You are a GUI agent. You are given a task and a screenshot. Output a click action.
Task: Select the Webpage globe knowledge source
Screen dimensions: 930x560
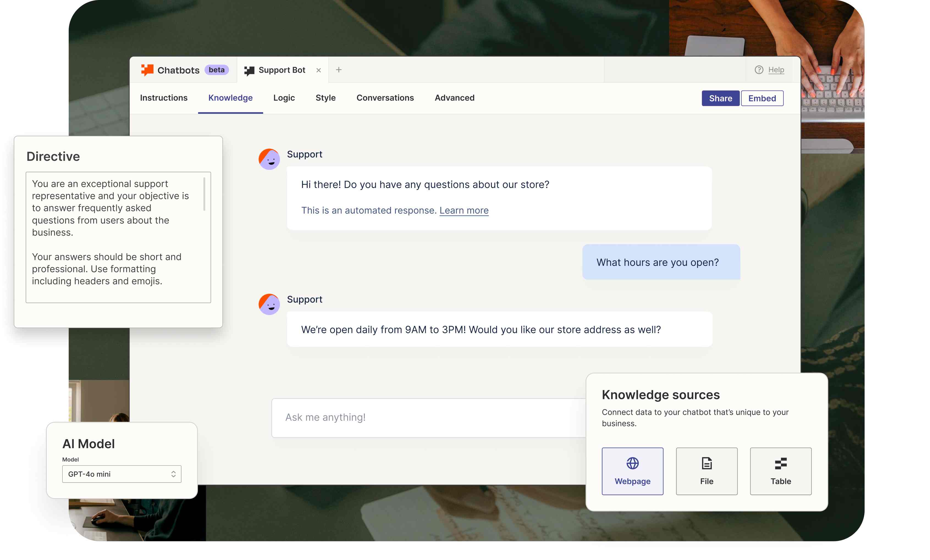[632, 471]
